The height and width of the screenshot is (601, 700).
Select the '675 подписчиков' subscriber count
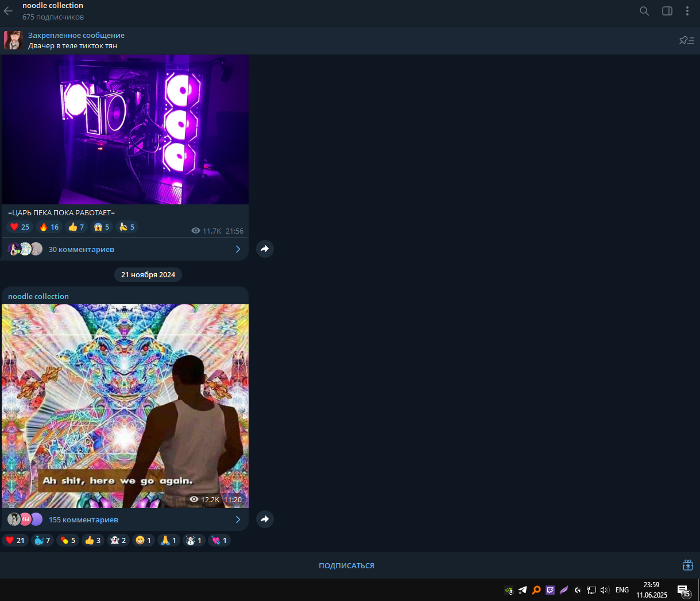click(x=53, y=17)
